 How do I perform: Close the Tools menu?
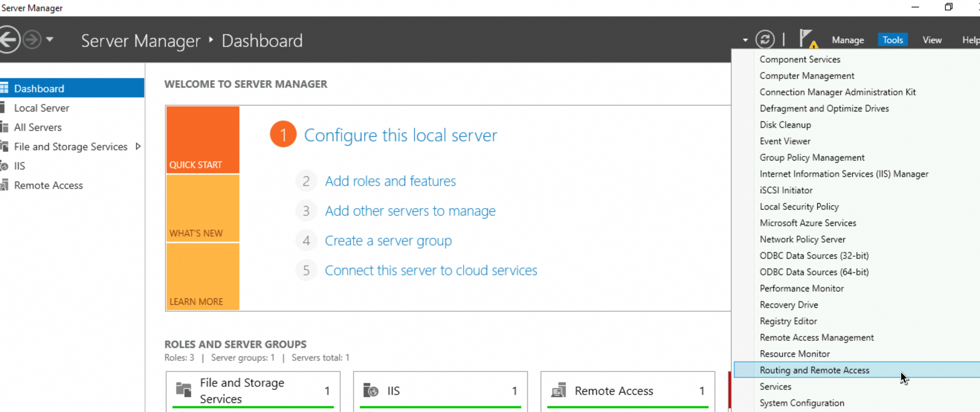point(893,40)
